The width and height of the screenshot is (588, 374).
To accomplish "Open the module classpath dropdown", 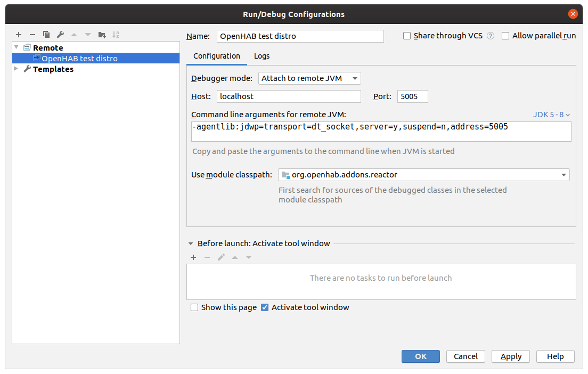I will tap(563, 175).
